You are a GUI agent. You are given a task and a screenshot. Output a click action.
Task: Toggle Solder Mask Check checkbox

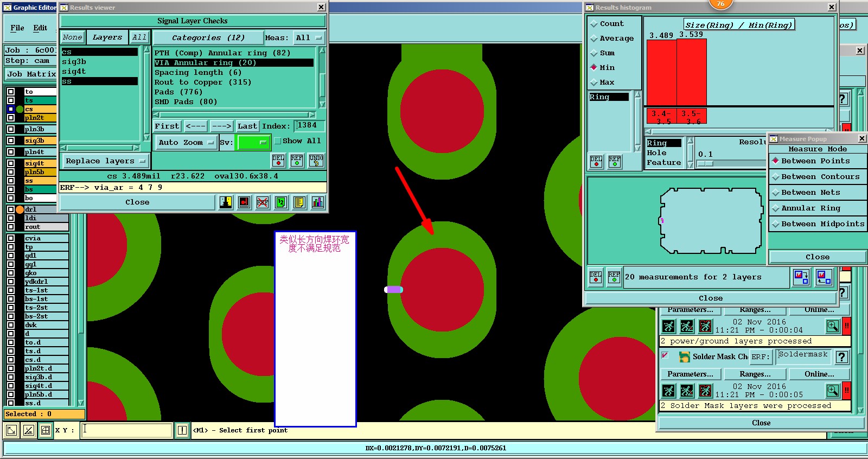tap(665, 355)
